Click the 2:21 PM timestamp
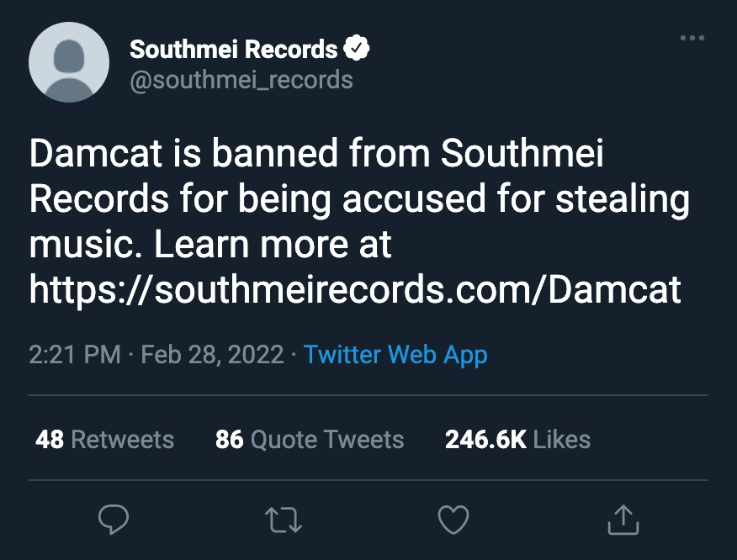This screenshot has height=560, width=737. [75, 354]
